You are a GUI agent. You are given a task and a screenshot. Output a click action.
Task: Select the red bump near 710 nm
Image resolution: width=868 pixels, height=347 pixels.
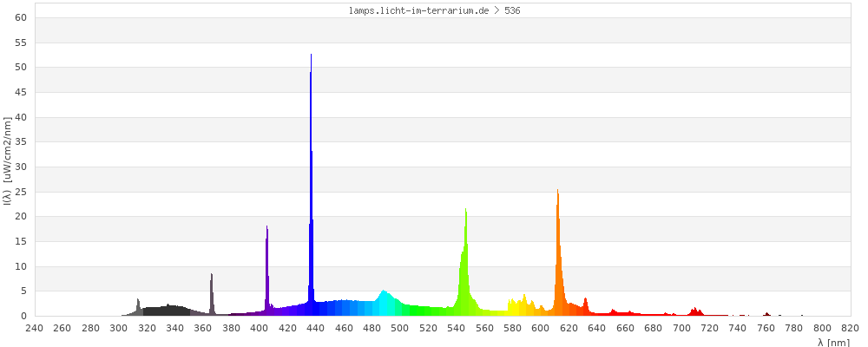[x=696, y=311]
